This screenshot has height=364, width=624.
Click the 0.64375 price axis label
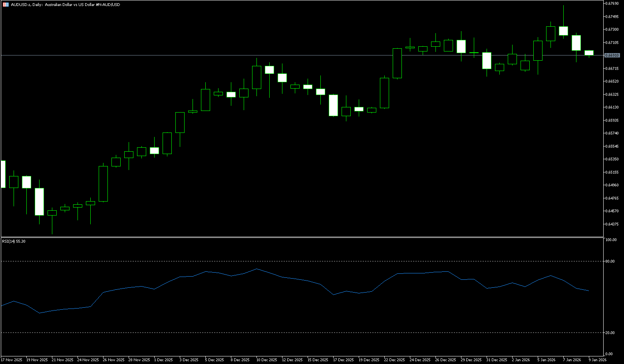click(x=612, y=224)
